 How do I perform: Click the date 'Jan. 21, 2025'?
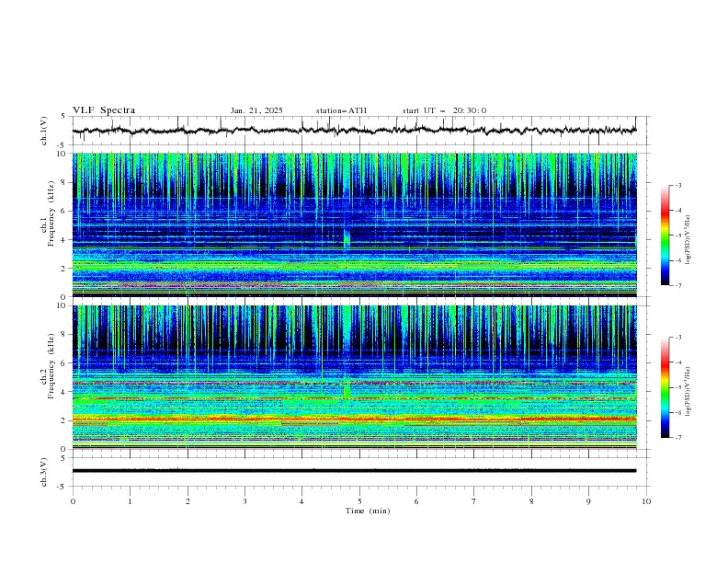point(256,110)
